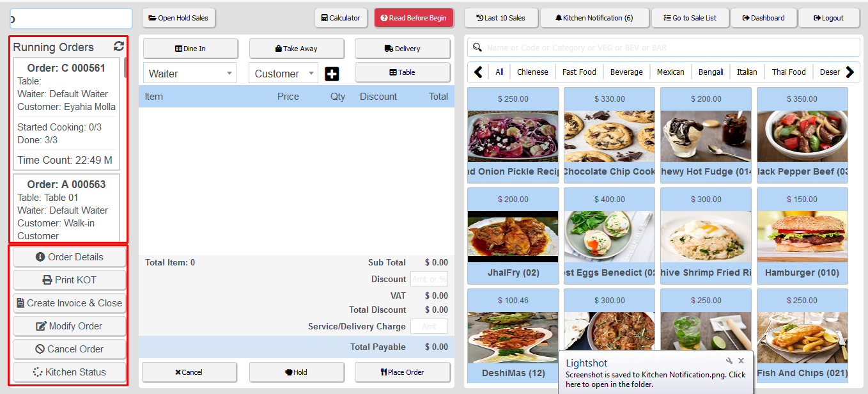Click the Table button
This screenshot has height=394, width=868.
point(403,72)
